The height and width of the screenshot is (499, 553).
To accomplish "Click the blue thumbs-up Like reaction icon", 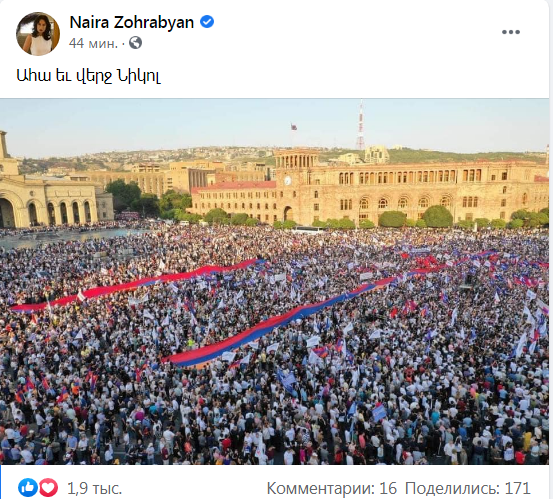I will coord(28,488).
